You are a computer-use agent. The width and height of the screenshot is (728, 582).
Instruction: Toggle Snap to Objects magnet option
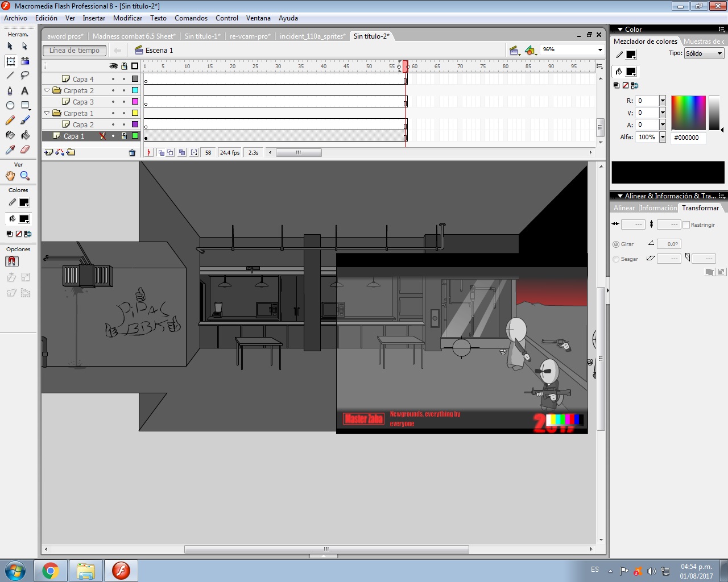point(11,261)
